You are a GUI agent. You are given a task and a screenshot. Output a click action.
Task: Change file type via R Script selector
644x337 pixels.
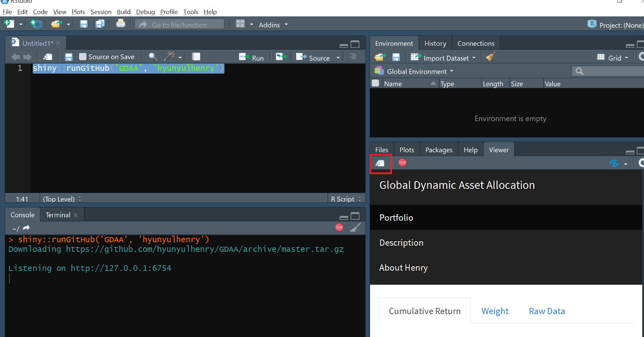[346, 199]
